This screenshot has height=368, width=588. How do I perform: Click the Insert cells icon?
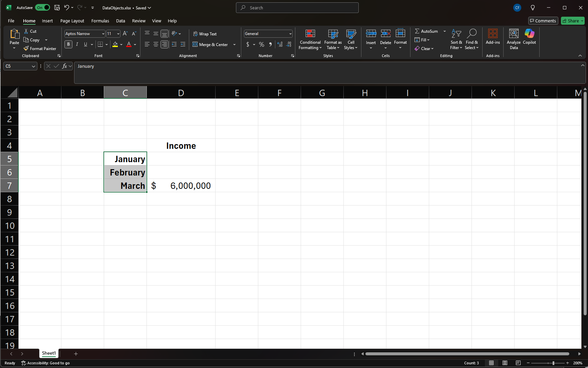pos(371,34)
